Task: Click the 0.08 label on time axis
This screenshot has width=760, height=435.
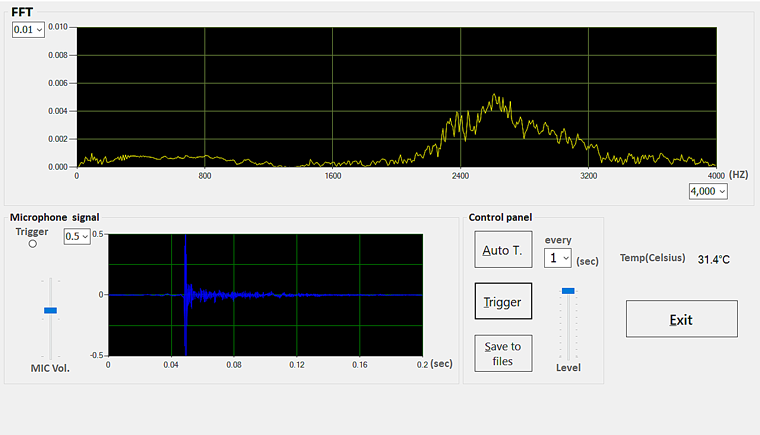Action: point(234,365)
